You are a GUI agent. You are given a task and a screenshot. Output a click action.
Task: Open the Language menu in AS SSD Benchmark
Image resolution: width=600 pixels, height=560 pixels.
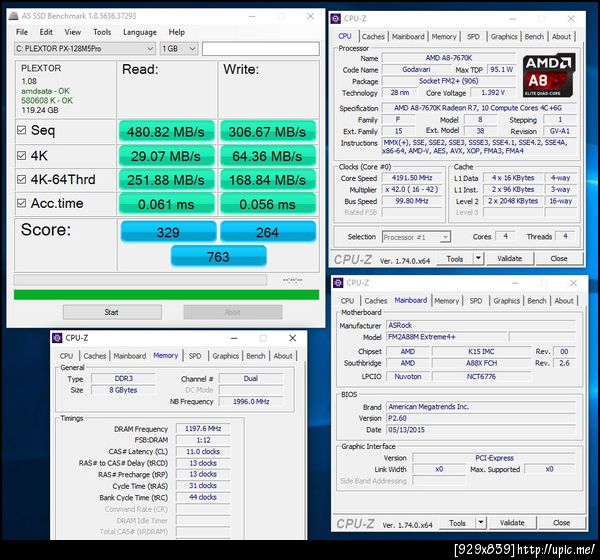140,32
